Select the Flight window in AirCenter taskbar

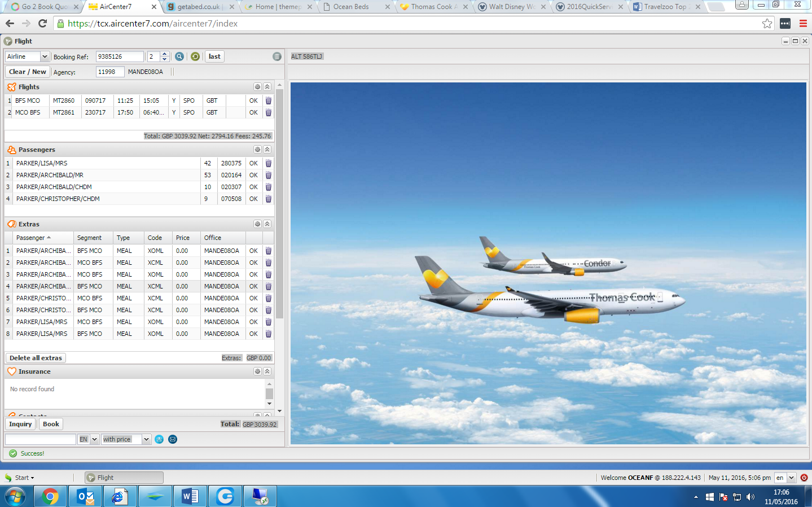pyautogui.click(x=124, y=478)
